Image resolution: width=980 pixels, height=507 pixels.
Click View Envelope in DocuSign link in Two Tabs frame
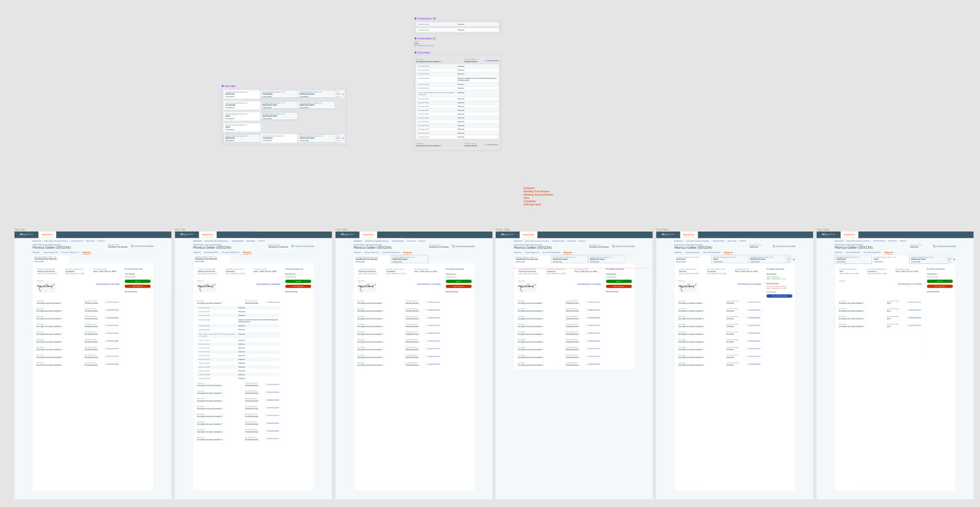(429, 284)
